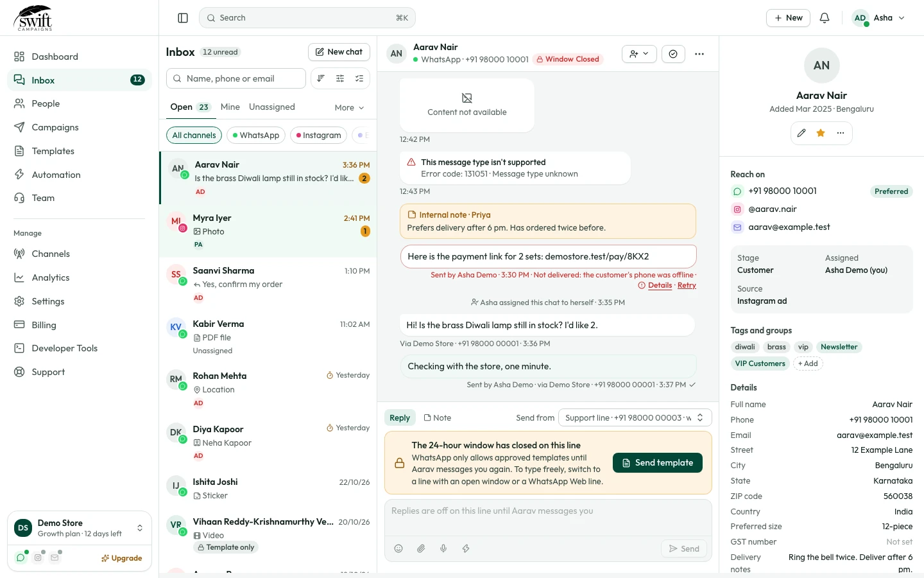924x578 pixels.
Task: Open the Campaigns page in sidebar
Action: pos(55,127)
